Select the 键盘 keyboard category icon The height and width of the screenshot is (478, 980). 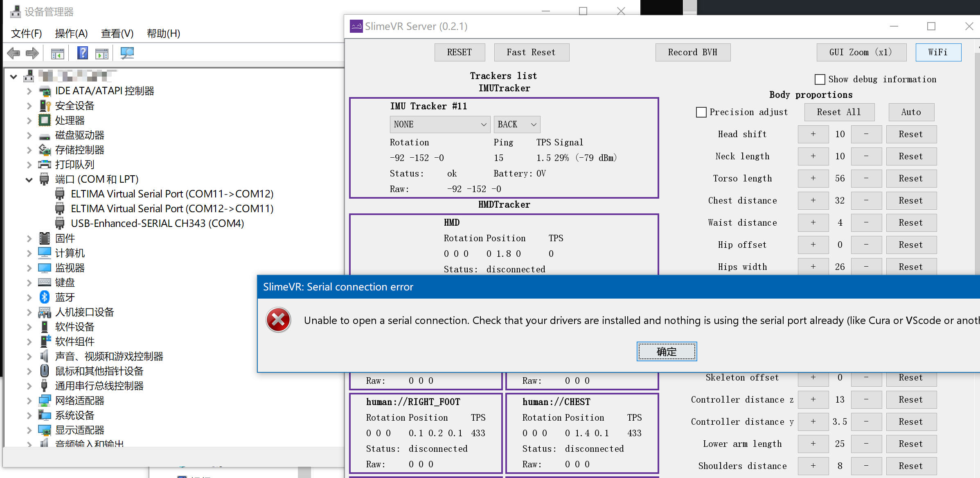(x=45, y=282)
